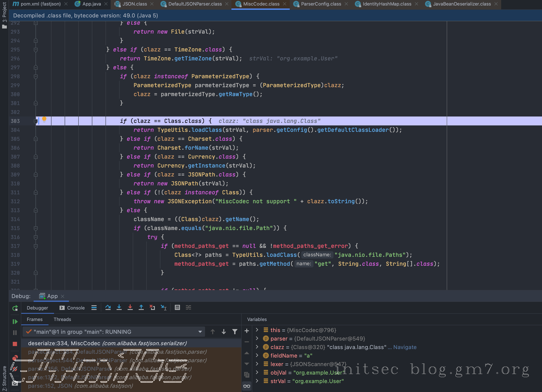Open the main thread selector dropdown
Viewport: 542px width, 392px height.
pyautogui.click(x=200, y=332)
